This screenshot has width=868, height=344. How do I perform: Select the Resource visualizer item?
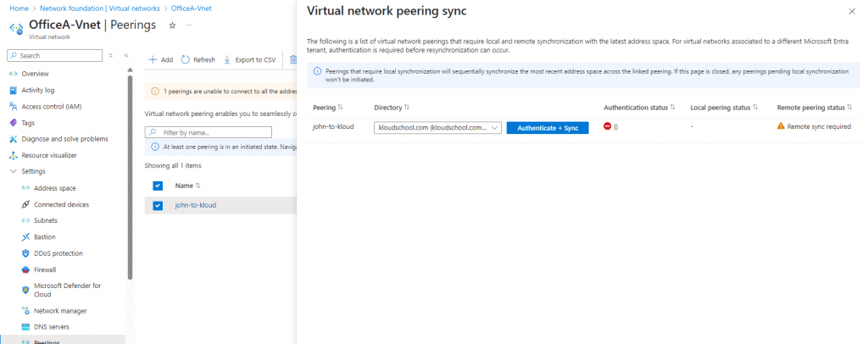(x=48, y=155)
